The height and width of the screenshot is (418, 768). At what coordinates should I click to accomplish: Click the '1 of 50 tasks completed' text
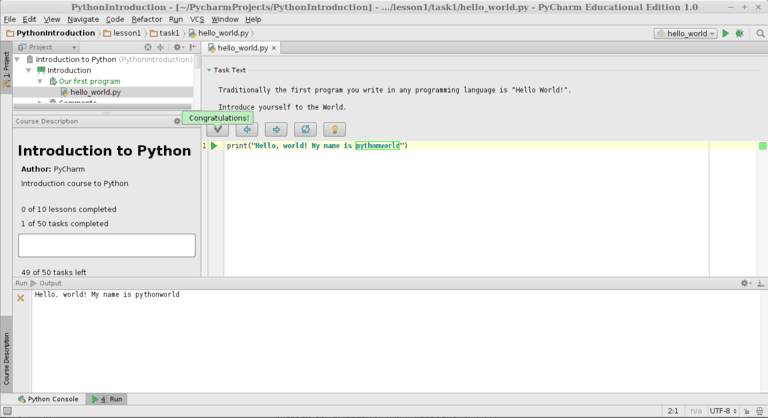(x=65, y=223)
